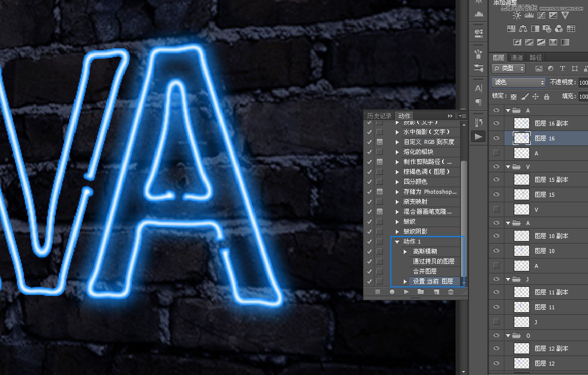
Task: Hide the 图层 15 layer via eye icon
Action: [x=496, y=195]
